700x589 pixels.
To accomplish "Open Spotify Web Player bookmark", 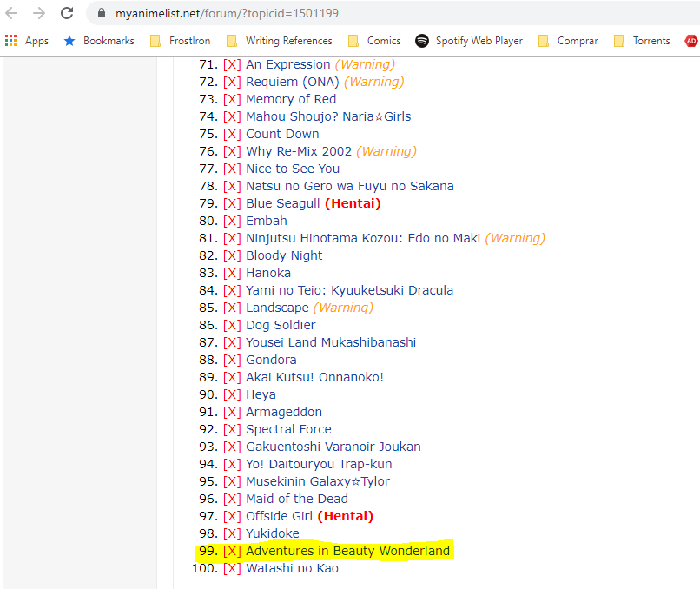I will click(x=469, y=41).
